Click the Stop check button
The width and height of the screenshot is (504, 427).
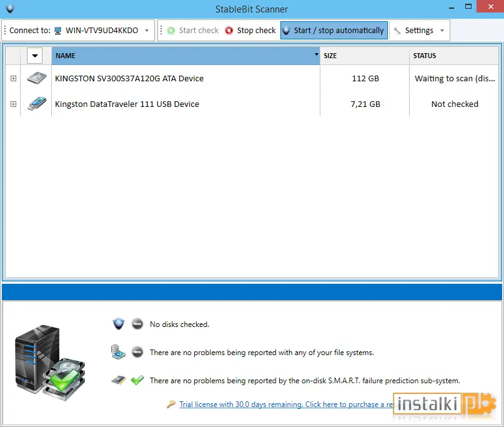250,30
